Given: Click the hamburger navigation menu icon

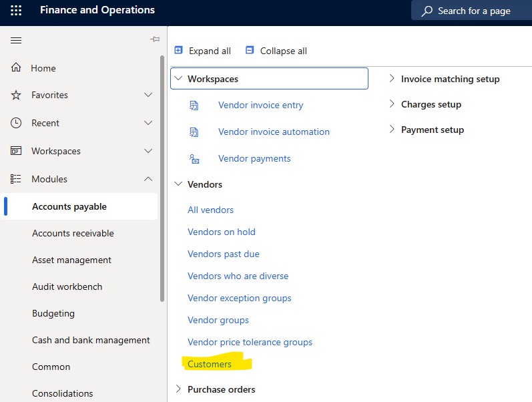Looking at the screenshot, I should click(16, 41).
